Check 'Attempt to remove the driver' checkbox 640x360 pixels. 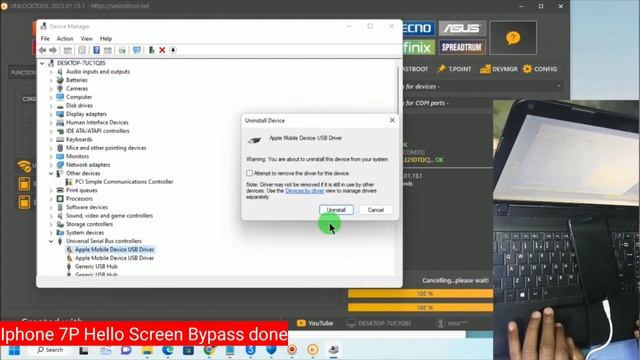[249, 173]
